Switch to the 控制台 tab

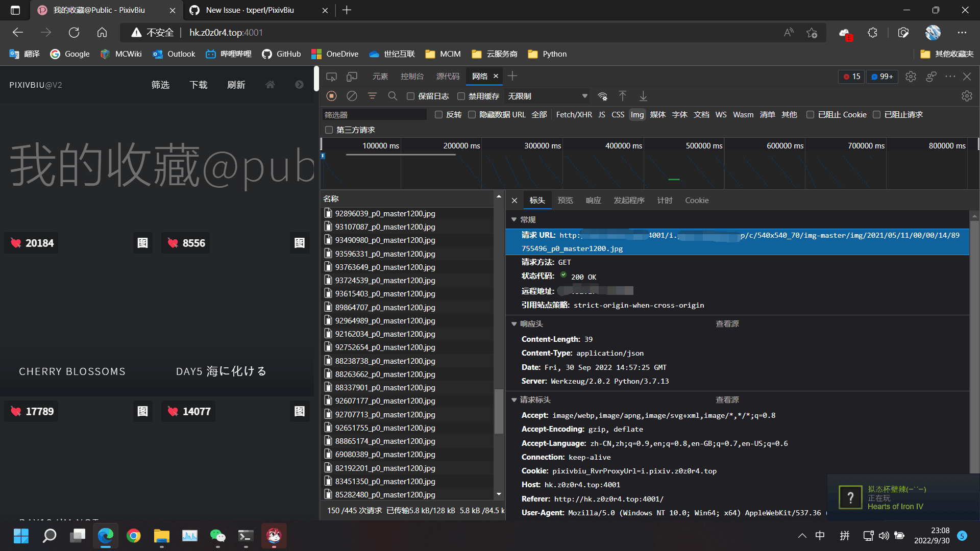[412, 77]
